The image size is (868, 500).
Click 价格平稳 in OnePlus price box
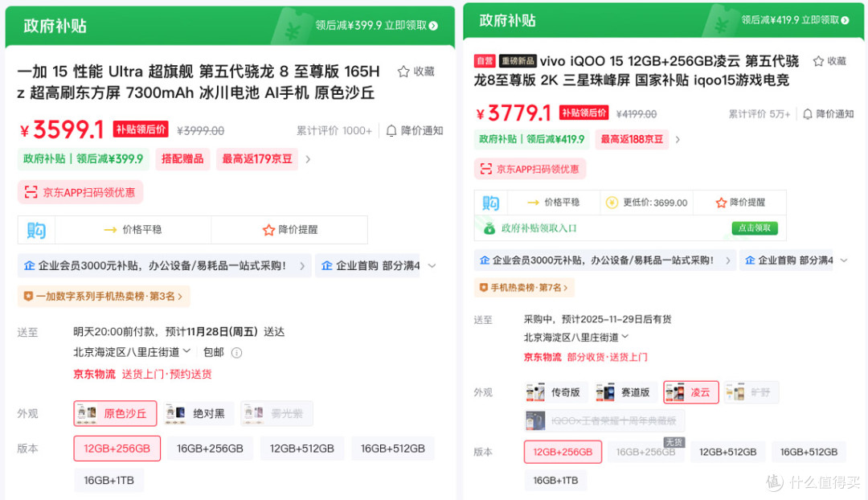tap(133, 230)
